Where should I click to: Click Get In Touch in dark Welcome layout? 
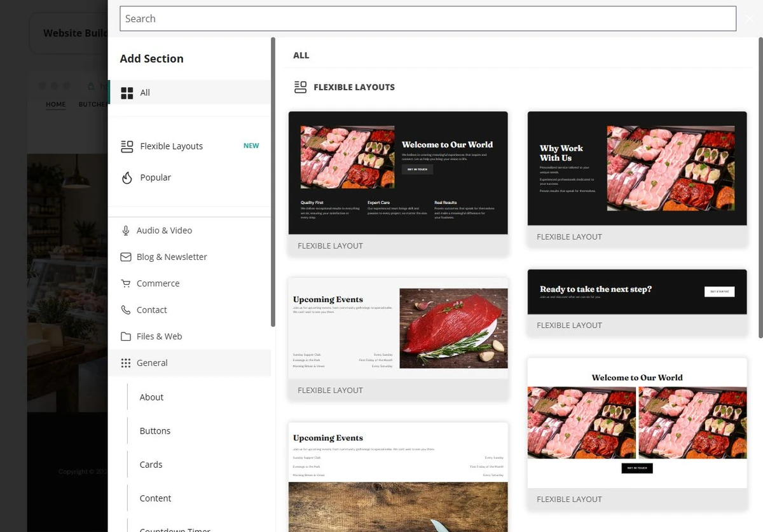click(417, 169)
